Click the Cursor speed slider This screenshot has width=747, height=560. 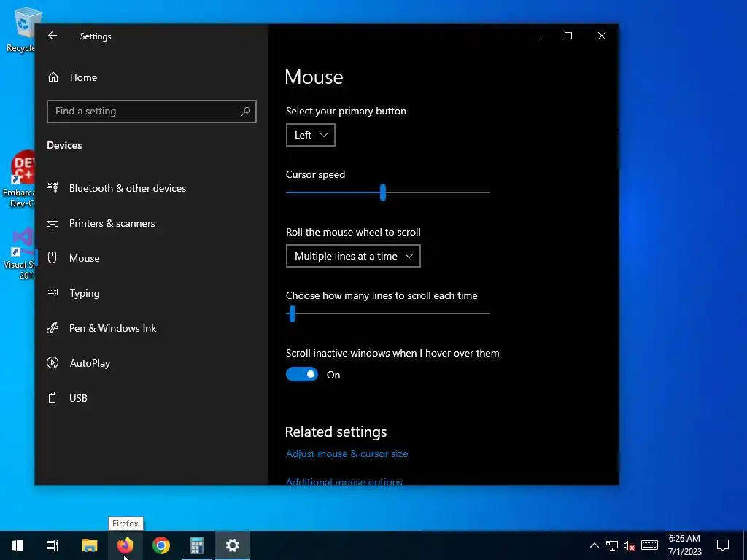388,192
